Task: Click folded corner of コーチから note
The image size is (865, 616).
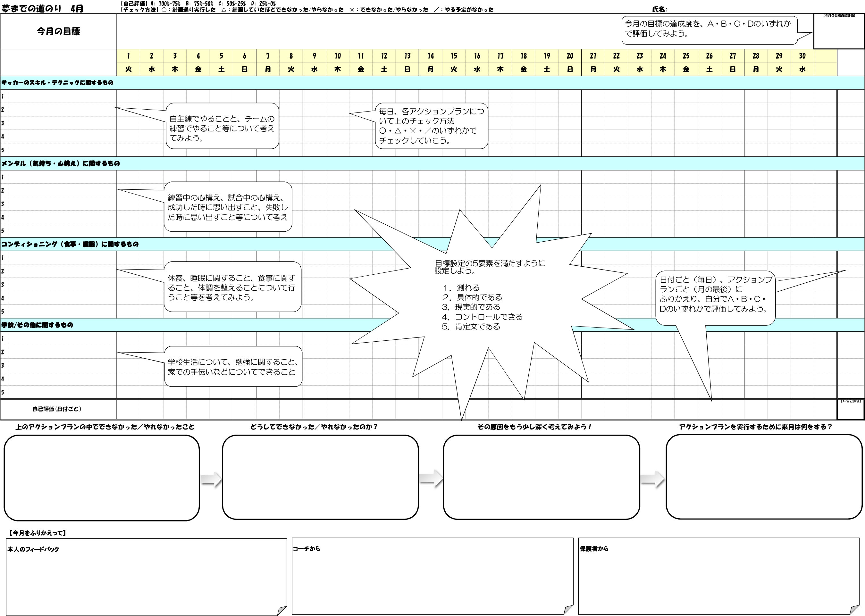Action: tap(568, 610)
